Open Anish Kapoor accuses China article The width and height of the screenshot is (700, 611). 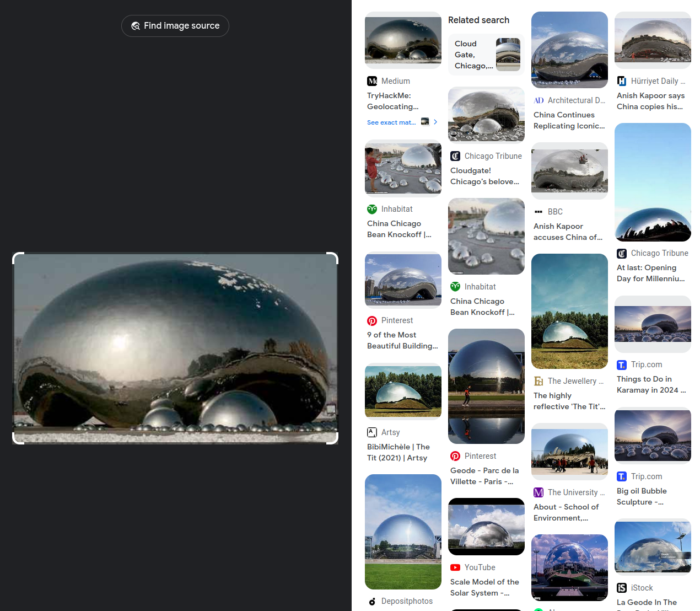568,232
